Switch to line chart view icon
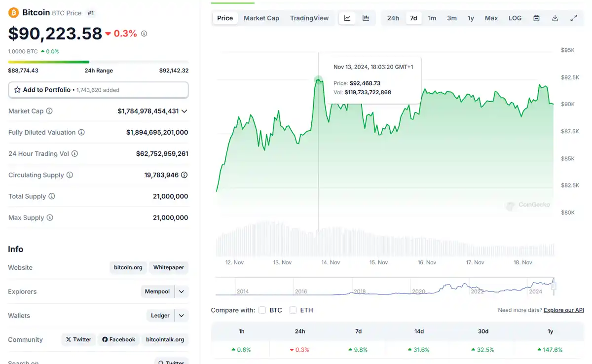 [347, 18]
